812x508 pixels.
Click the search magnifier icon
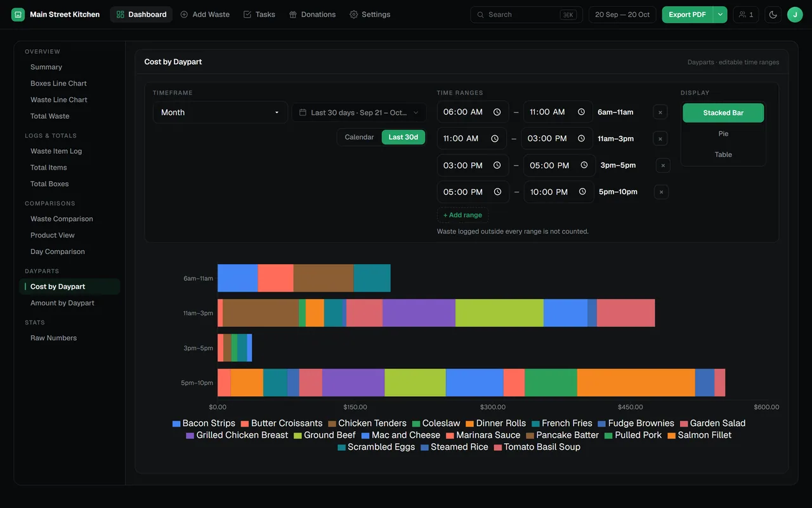pos(481,15)
